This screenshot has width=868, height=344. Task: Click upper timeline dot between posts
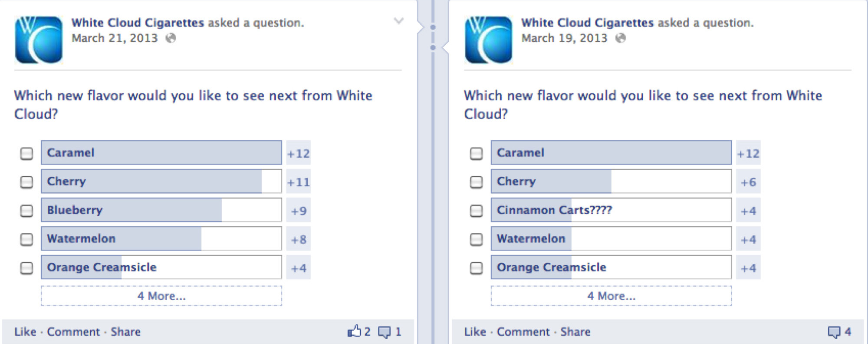433,27
